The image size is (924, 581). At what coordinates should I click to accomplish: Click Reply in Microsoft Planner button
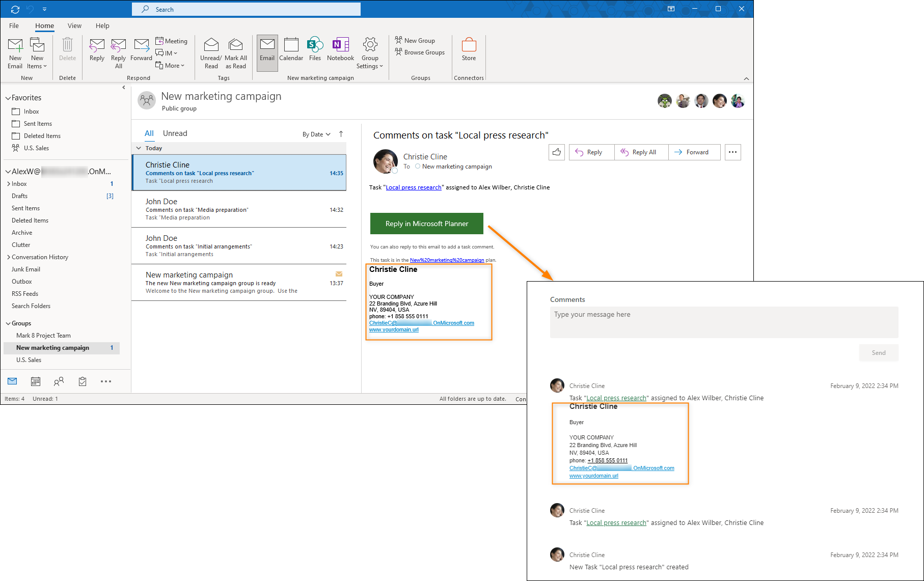427,224
